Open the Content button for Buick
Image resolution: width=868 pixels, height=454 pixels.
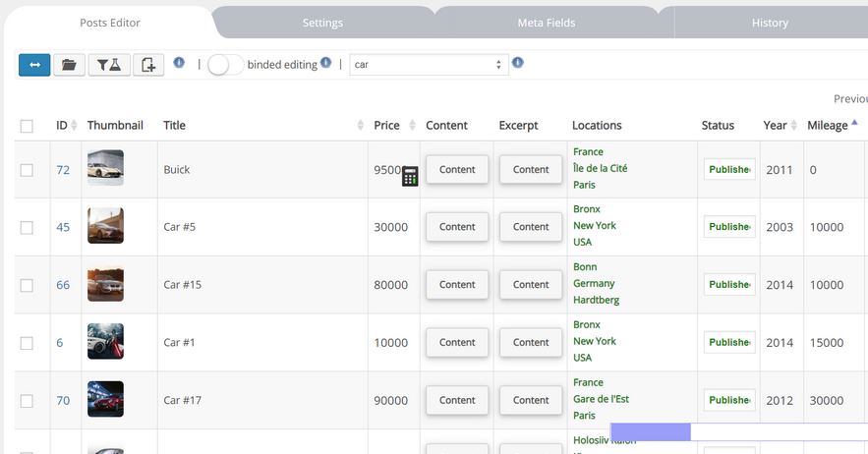[457, 169]
